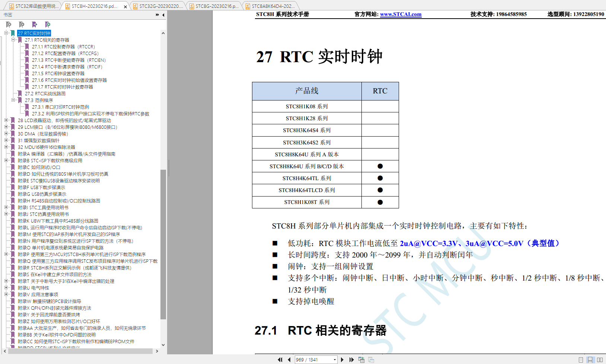Switch to continuous page view

pyautogui.click(x=590, y=360)
